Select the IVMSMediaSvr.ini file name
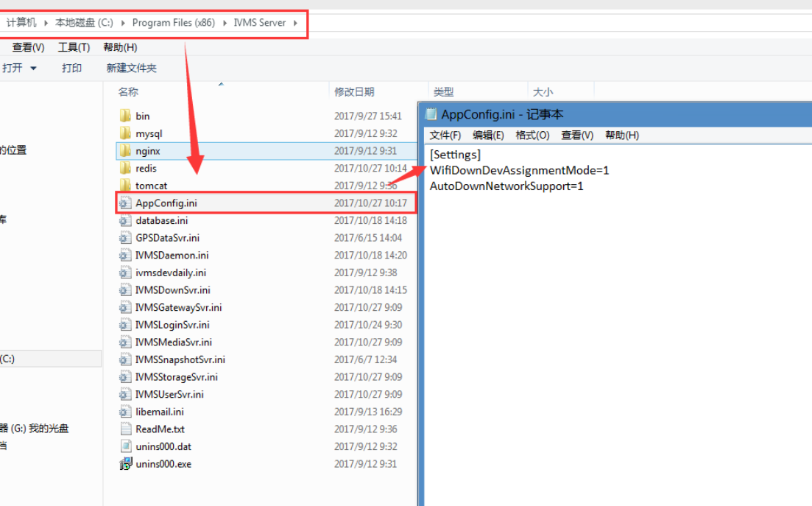The height and width of the screenshot is (506, 812). (x=174, y=342)
